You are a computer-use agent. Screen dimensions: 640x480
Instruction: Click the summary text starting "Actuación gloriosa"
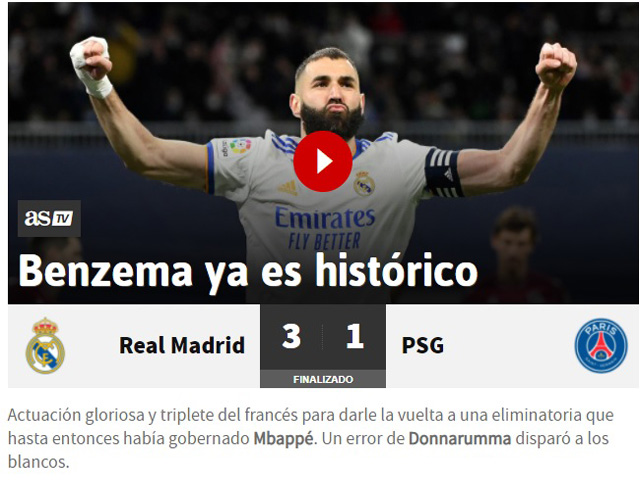311,438
